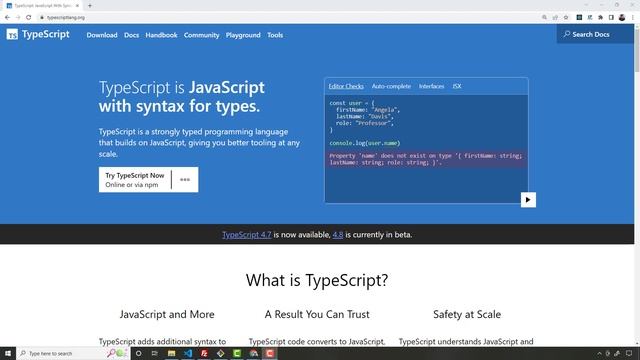Click the share page icon in address bar
The width and height of the screenshot is (640, 360).
point(555,18)
